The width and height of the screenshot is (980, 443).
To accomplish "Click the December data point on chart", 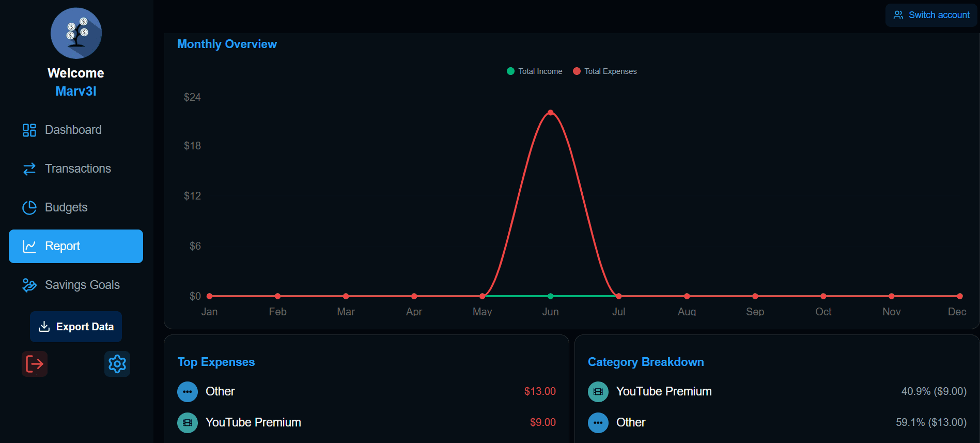I will click(960, 296).
